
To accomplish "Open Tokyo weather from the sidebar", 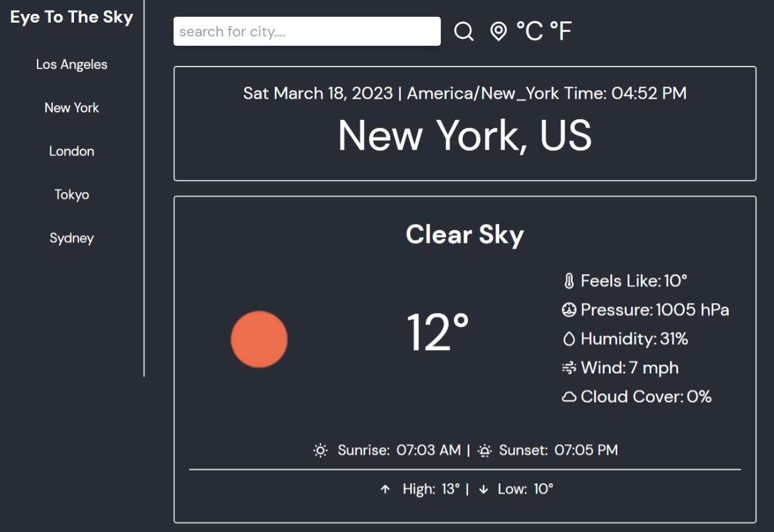I will tap(72, 194).
